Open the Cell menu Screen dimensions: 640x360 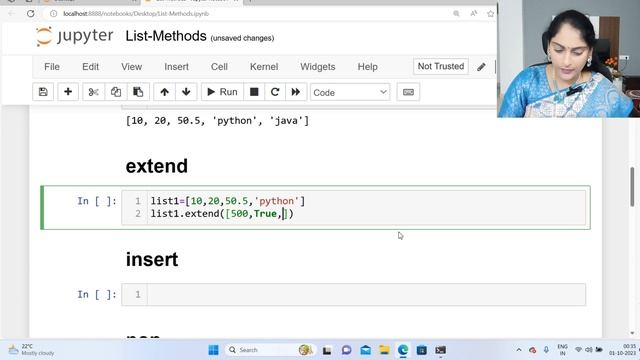pyautogui.click(x=219, y=67)
